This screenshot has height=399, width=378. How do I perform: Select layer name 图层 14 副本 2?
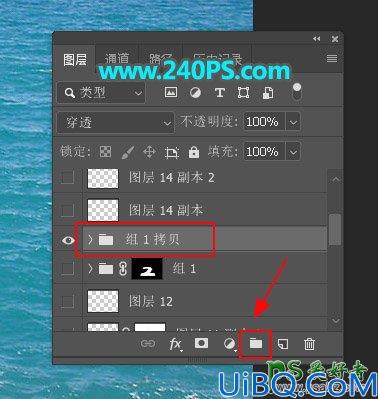(x=172, y=178)
